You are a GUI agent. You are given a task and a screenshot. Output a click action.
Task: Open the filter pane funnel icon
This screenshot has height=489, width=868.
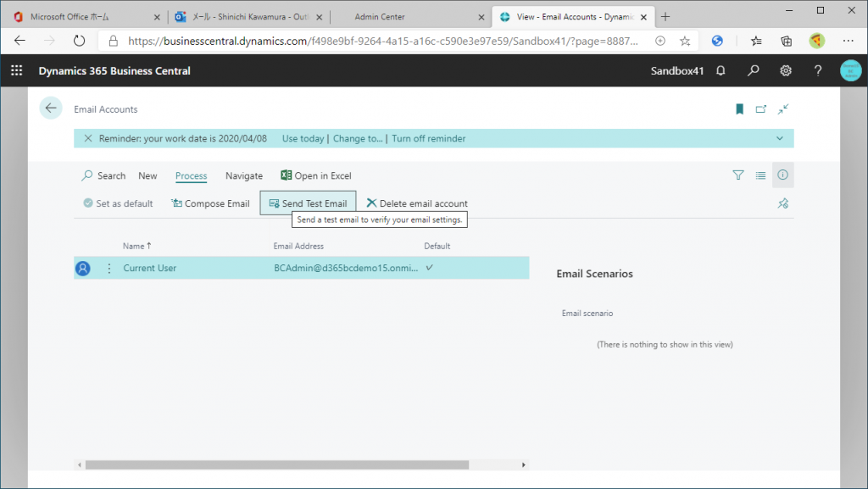pos(738,175)
